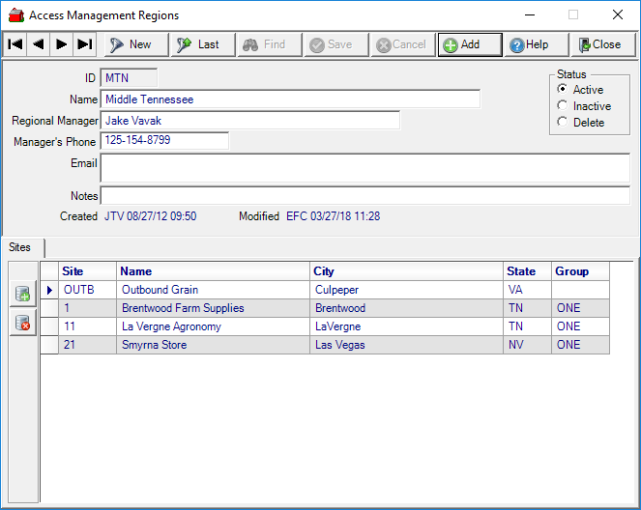Go to the next record
Viewport: 641px width, 510px height.
pyautogui.click(x=62, y=44)
